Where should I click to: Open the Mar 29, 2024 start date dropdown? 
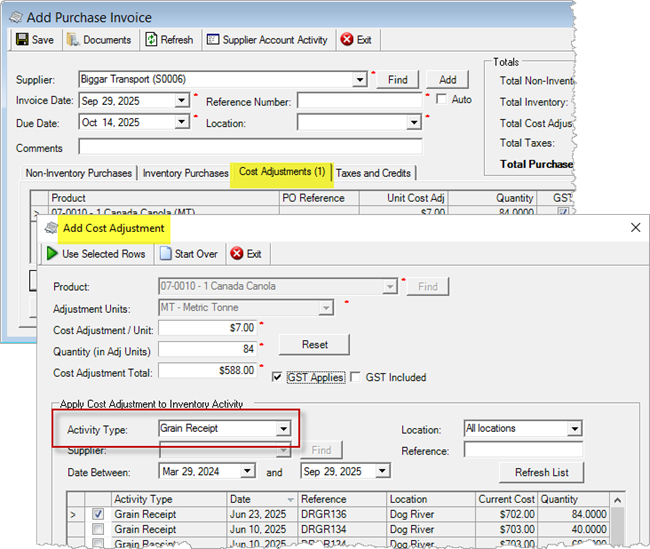coord(247,471)
